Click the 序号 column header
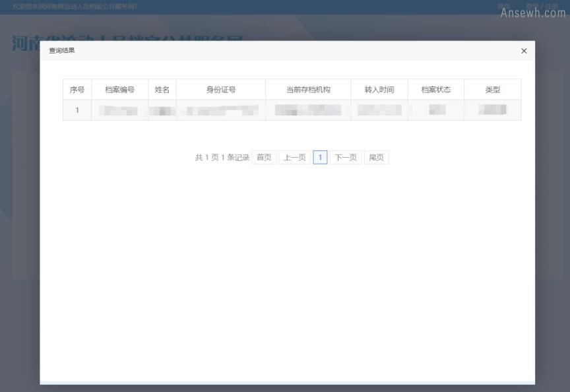The width and height of the screenshot is (570, 392). [77, 90]
